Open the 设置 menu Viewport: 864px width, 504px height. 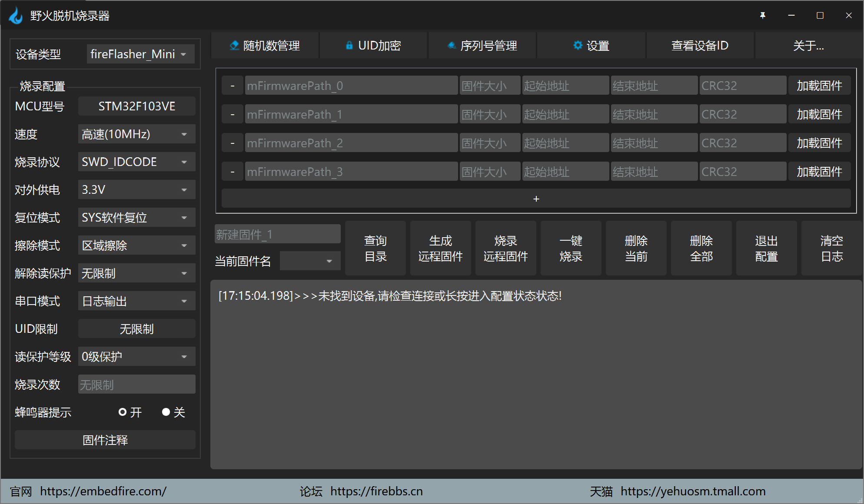point(592,45)
